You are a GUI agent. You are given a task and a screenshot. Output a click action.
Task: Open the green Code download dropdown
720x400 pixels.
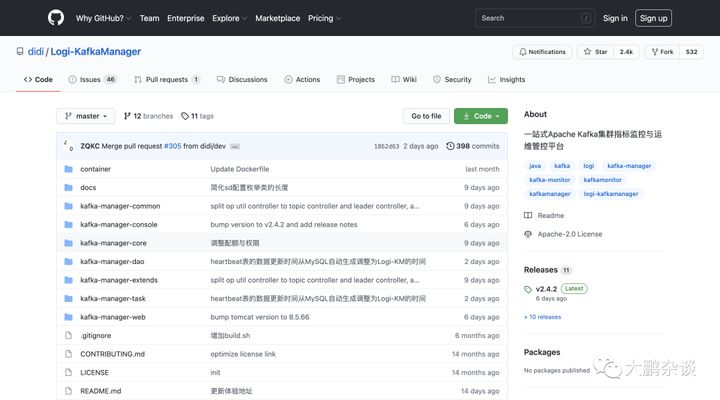click(x=481, y=116)
